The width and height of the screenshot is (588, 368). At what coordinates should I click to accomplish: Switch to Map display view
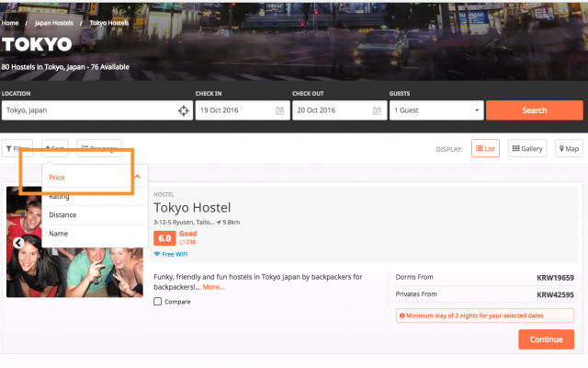(x=569, y=148)
